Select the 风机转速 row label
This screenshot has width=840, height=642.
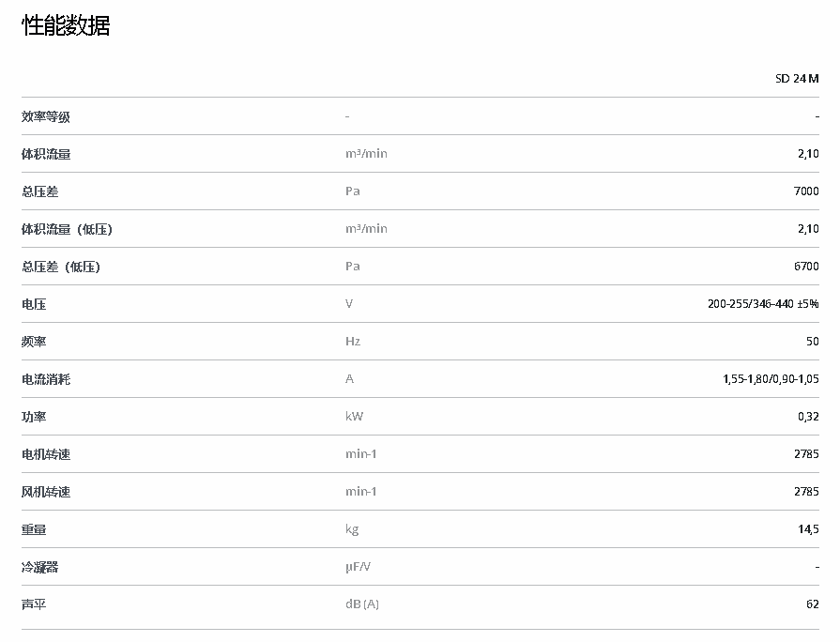click(46, 492)
